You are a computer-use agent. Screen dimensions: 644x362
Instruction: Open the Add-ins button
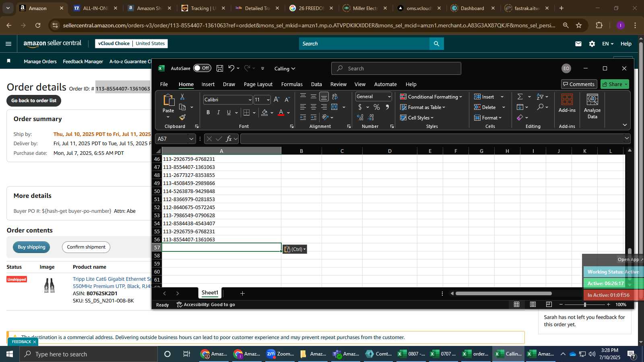567,103
